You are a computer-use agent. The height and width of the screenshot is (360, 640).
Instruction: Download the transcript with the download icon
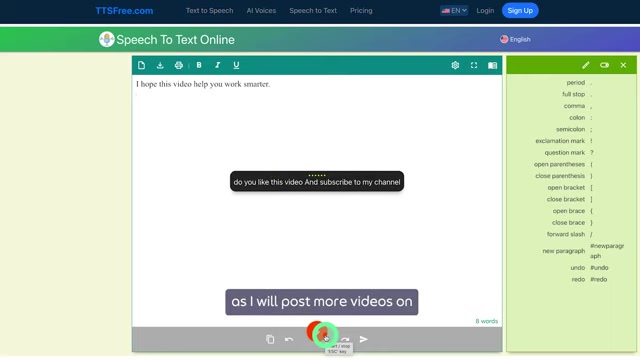coord(160,65)
